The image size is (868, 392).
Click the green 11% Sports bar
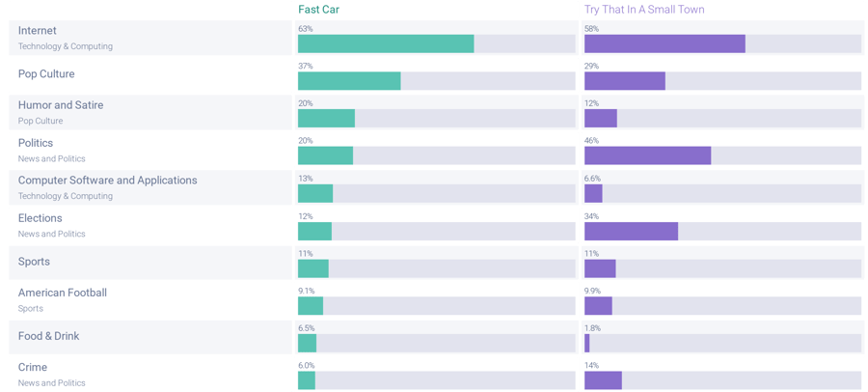pos(313,268)
